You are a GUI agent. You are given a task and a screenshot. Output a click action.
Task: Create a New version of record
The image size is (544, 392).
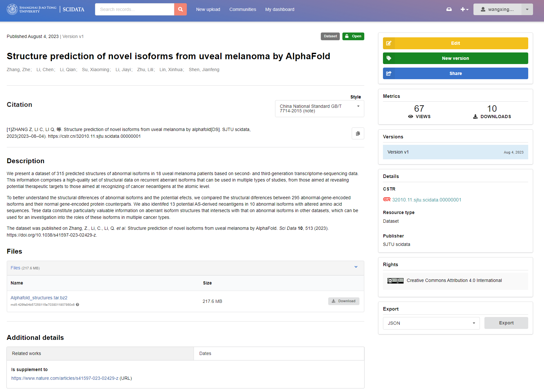click(455, 58)
